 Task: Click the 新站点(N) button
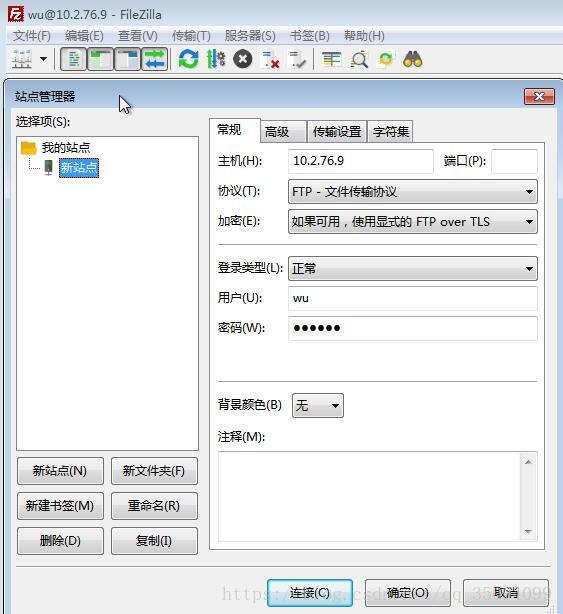(60, 471)
